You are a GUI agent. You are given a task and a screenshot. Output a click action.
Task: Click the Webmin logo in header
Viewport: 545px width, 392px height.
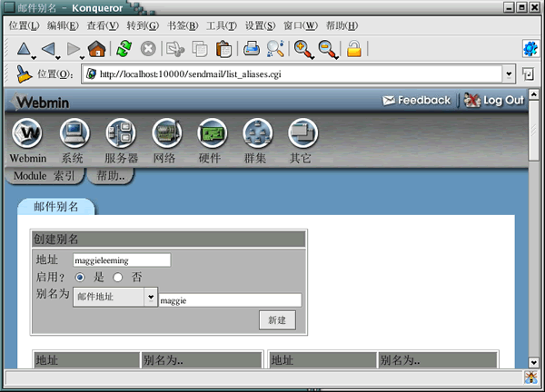40,102
